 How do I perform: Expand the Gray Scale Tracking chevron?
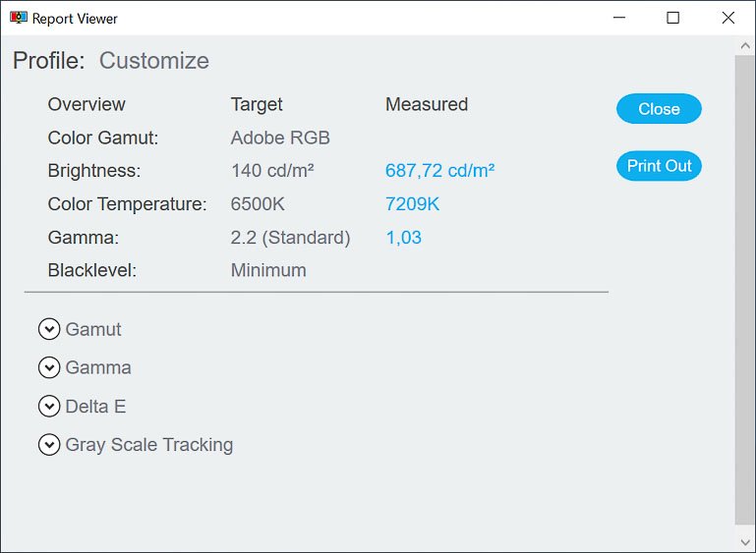(49, 445)
